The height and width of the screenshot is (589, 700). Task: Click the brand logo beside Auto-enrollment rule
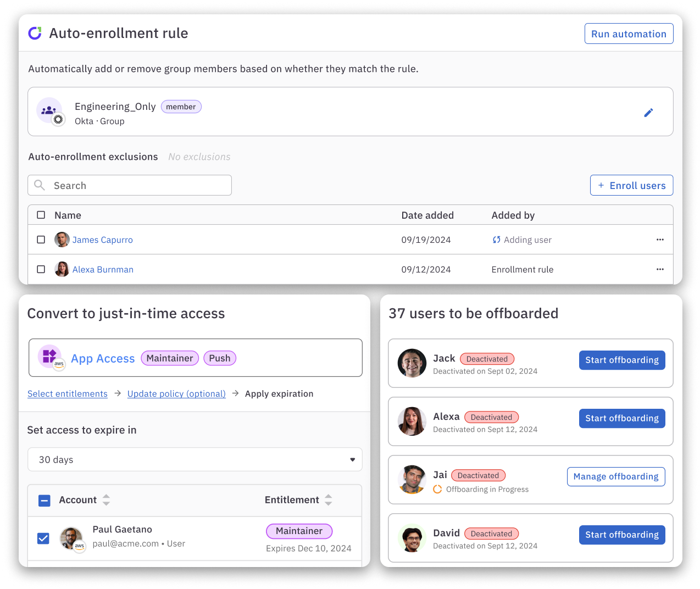pos(35,33)
